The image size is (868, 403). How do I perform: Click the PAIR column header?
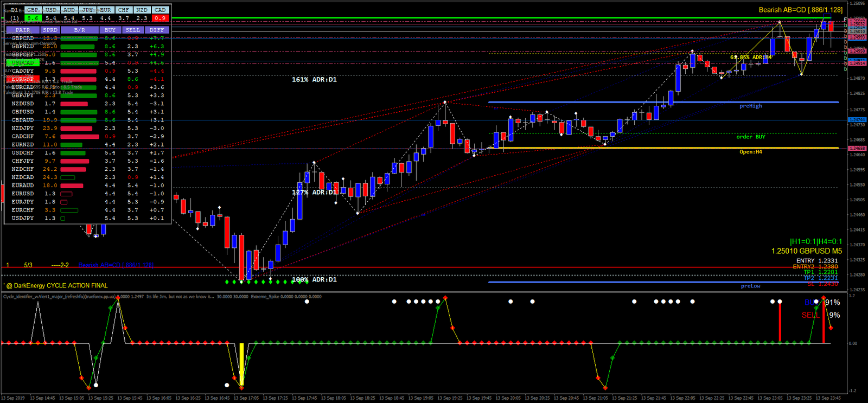point(23,30)
